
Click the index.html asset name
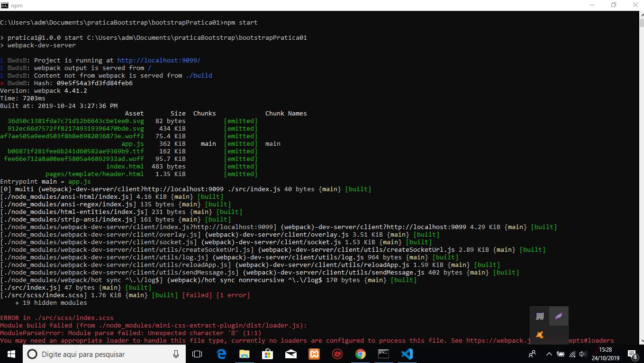click(125, 167)
